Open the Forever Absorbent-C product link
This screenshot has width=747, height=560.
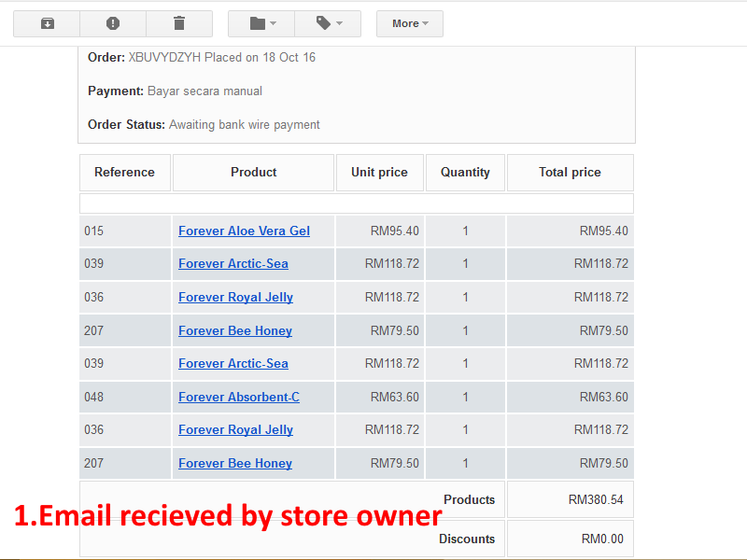[x=239, y=397]
